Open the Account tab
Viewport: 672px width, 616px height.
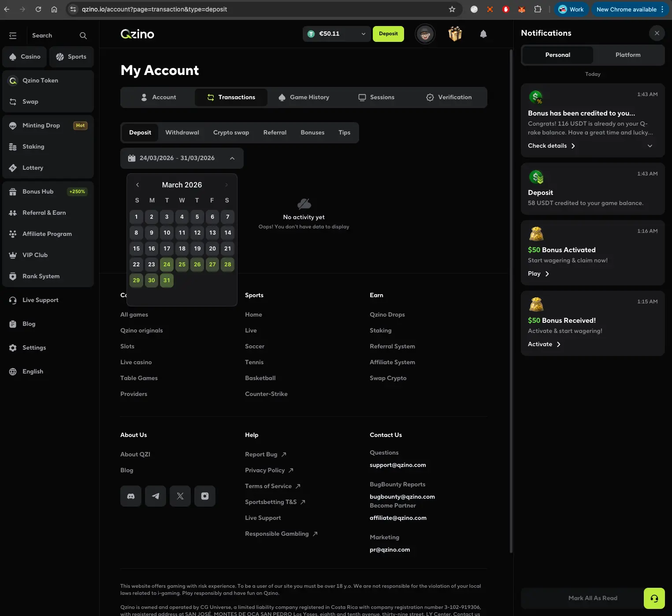[x=158, y=97]
